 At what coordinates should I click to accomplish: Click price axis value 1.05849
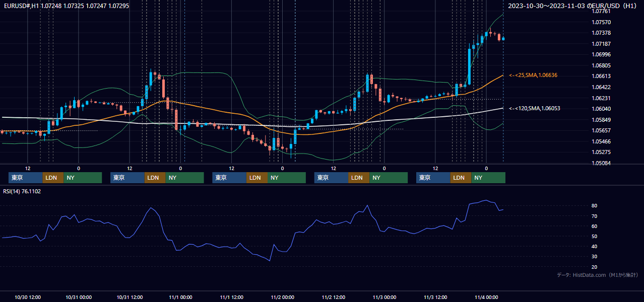[x=601, y=120]
